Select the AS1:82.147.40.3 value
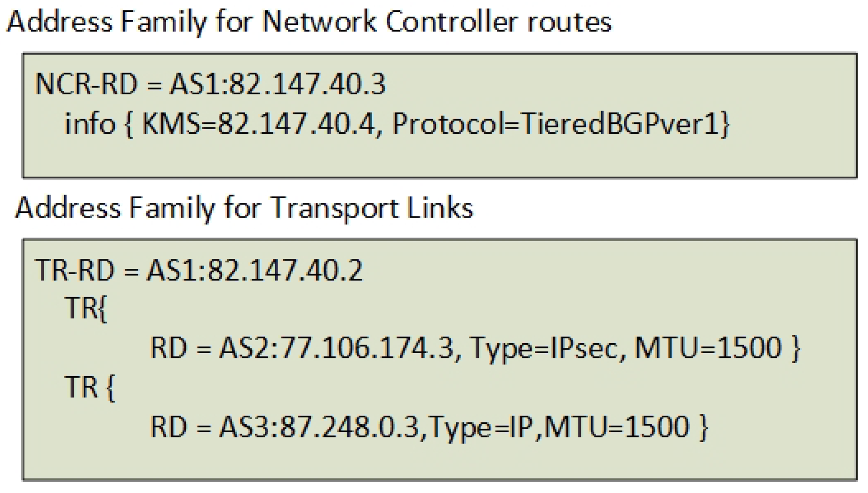868x493 pixels. click(x=278, y=85)
